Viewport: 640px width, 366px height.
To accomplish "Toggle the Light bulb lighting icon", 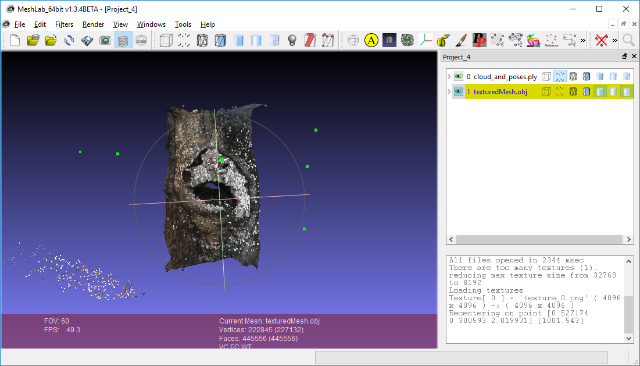I will point(292,40).
